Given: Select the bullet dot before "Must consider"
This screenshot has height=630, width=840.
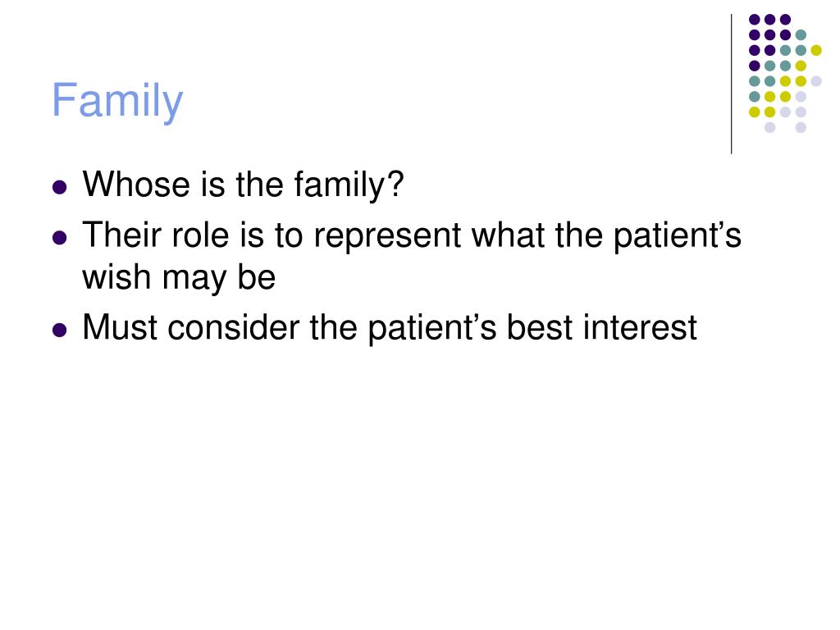Looking at the screenshot, I should [60, 330].
